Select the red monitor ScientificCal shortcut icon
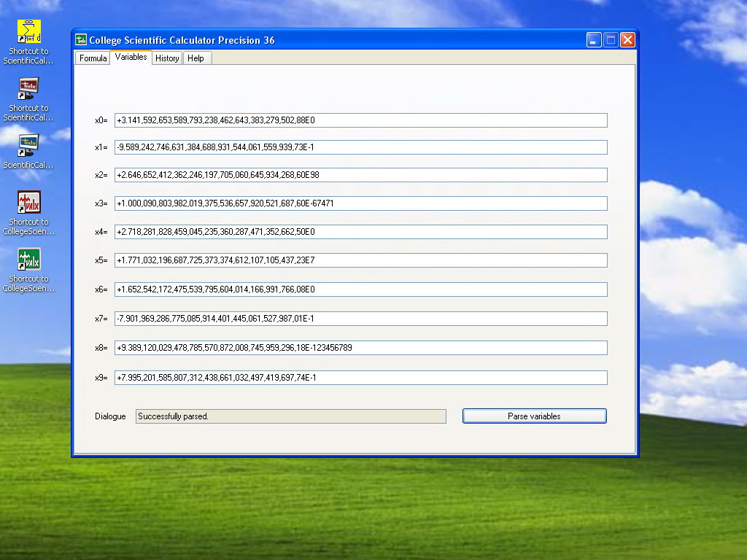Viewport: 747px width, 560px height. pos(28,88)
